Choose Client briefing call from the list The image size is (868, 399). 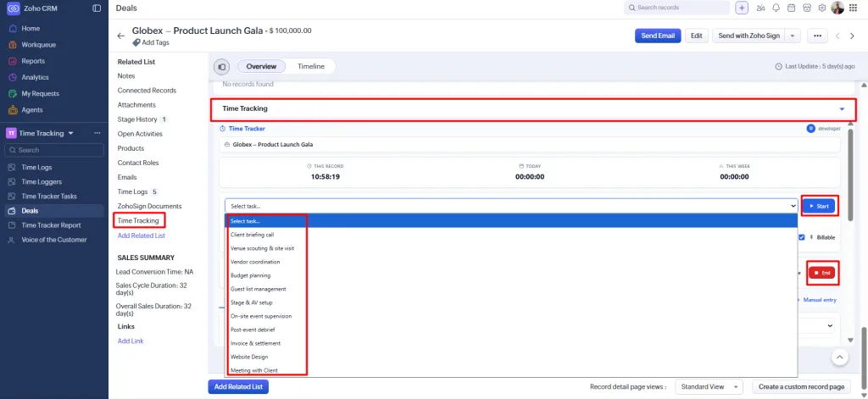pos(252,235)
